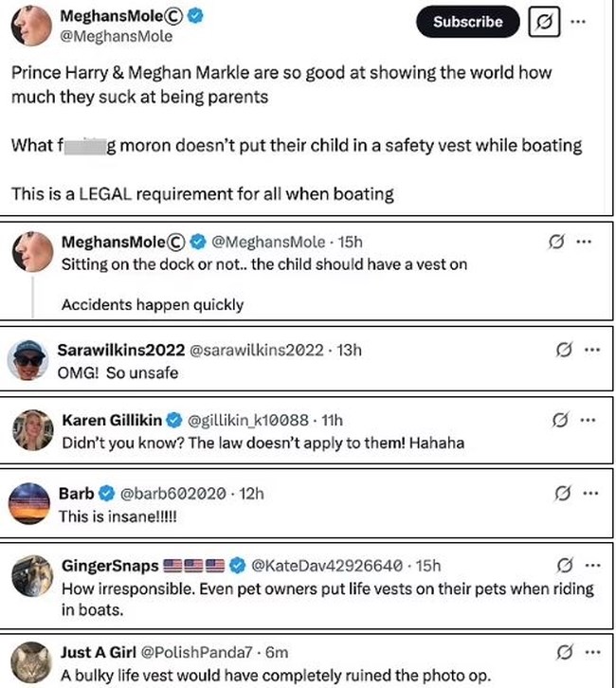
Task: Click Grok icon on Sarawilkins2022's reply
Action: pos(563,350)
